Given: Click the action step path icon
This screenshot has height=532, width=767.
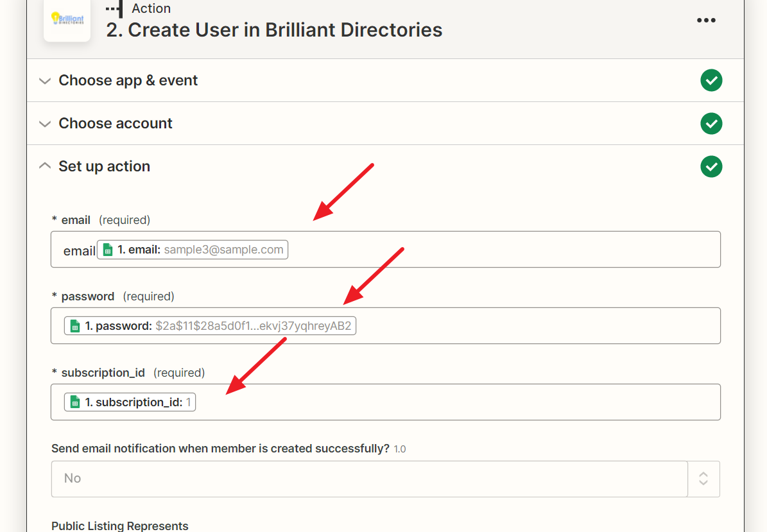Looking at the screenshot, I should pos(114,9).
